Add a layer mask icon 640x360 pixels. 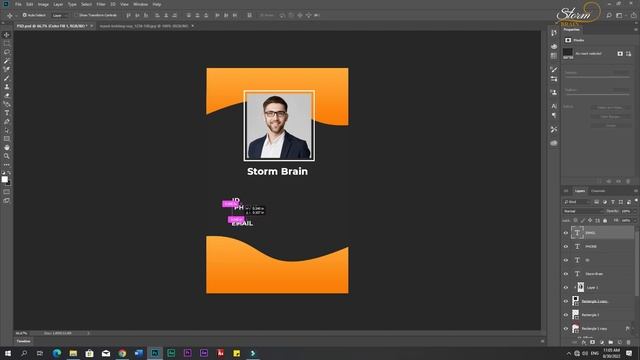coord(593,342)
